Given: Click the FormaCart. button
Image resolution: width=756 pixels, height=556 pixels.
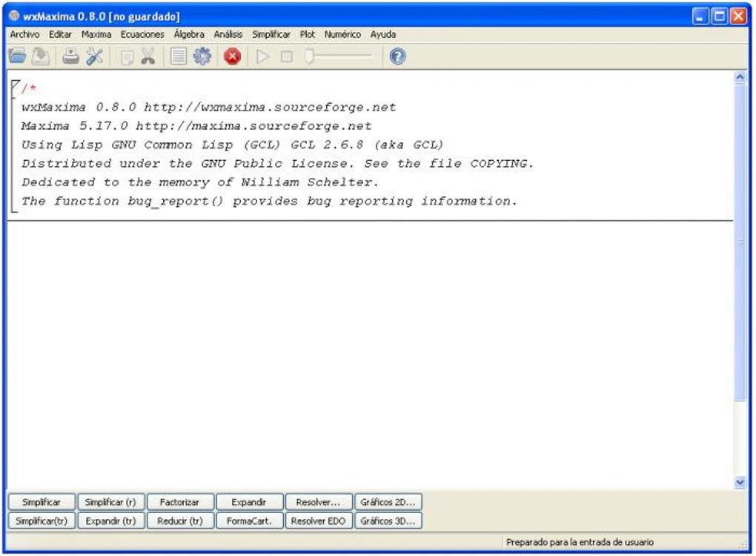Looking at the screenshot, I should (249, 521).
